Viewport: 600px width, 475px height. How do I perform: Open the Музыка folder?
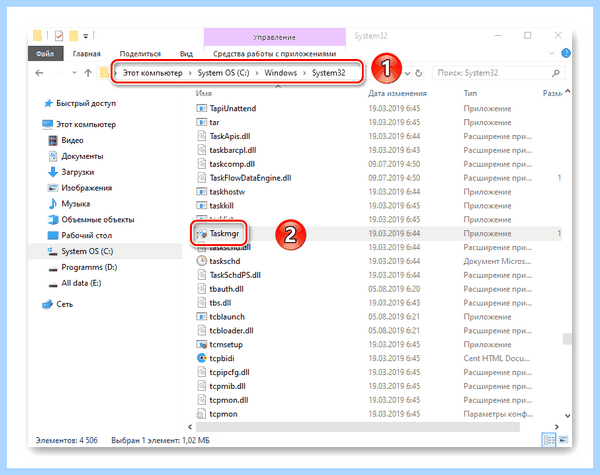[76, 204]
